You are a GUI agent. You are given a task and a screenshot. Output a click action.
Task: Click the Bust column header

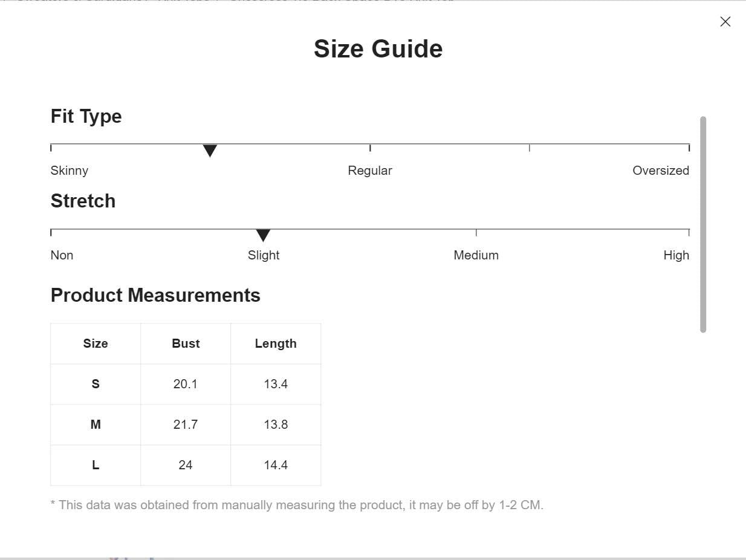[186, 343]
